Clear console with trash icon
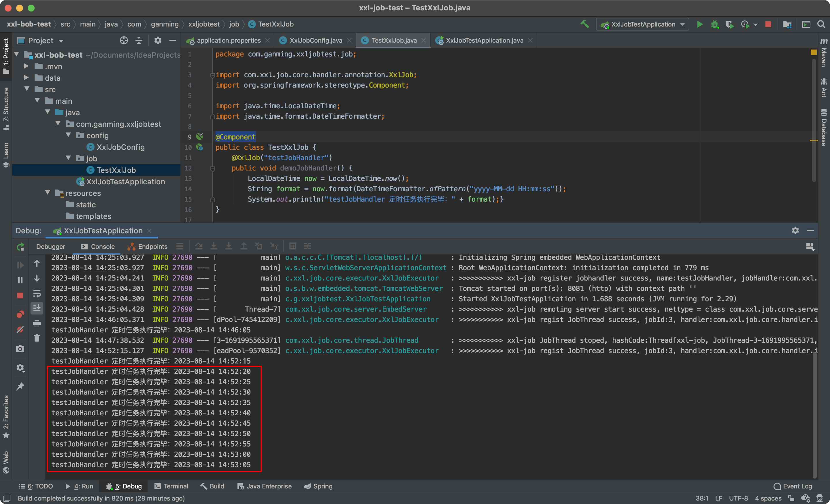Viewport: 830px width, 504px height. click(x=37, y=338)
